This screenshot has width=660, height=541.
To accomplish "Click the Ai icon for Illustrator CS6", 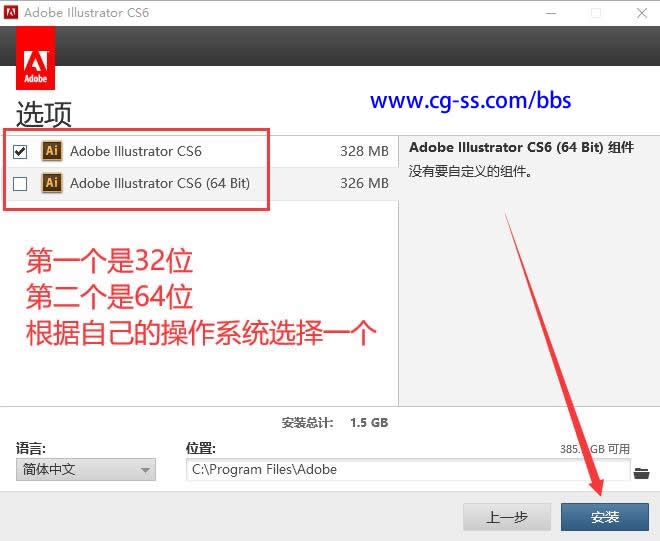I will pos(52,151).
